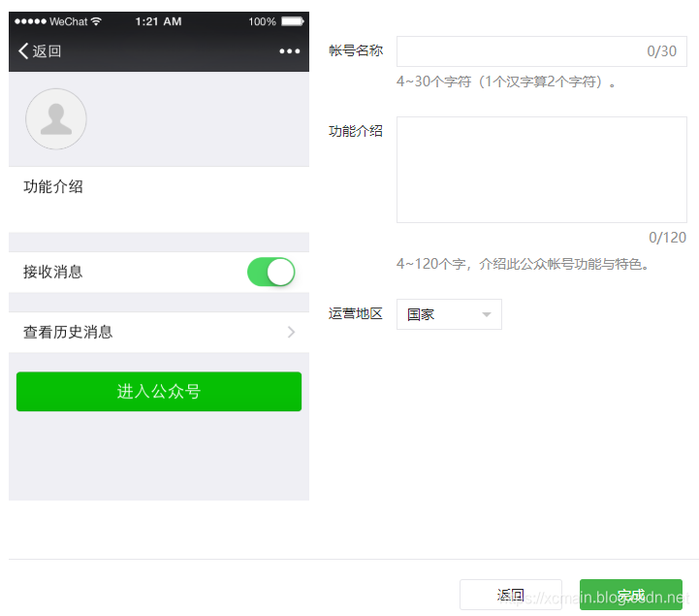The image size is (699, 616).
Task: Open 查看历史消息 row
Action: [159, 332]
